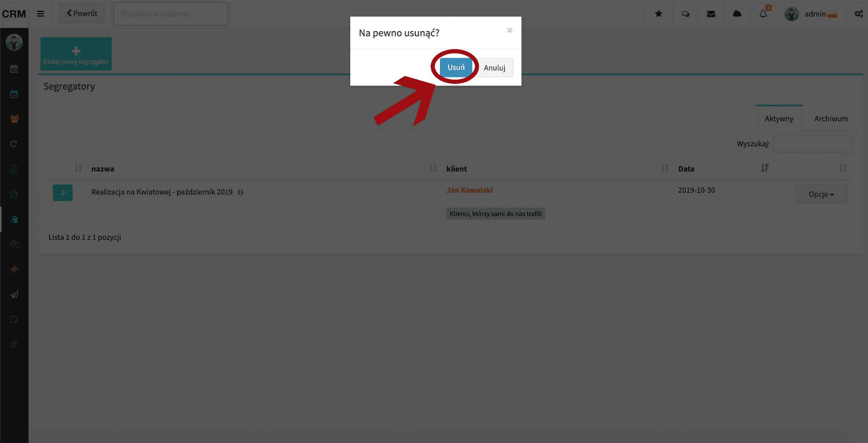The width and height of the screenshot is (868, 443).
Task: Cancel deletion with the Anuluj button
Action: (x=495, y=68)
